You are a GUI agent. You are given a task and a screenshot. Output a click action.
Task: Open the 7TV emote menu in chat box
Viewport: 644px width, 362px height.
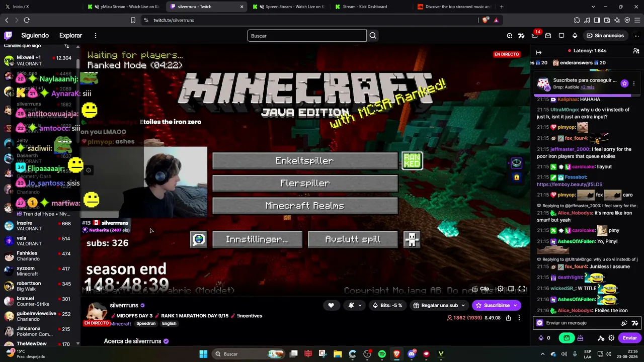635,323
